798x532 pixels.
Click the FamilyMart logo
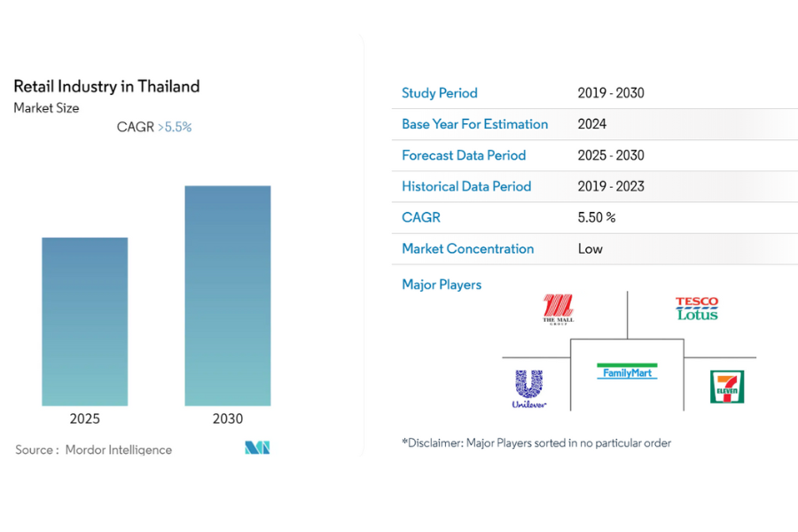[x=627, y=372]
